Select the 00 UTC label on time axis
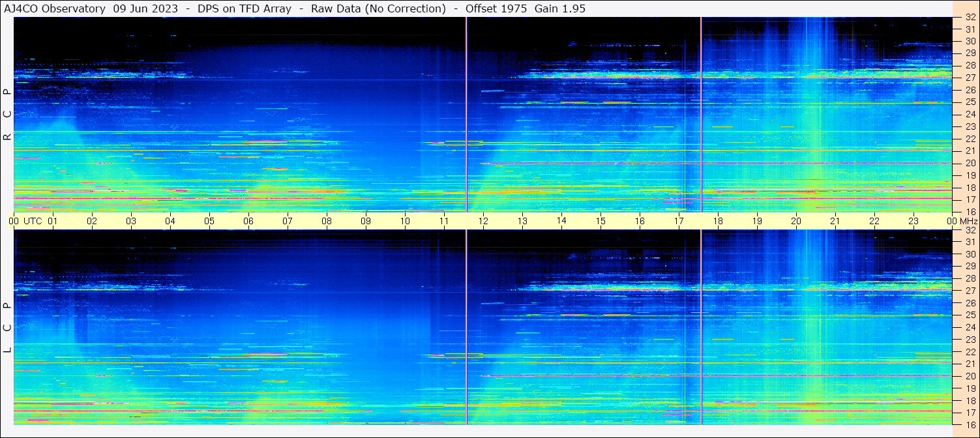This screenshot has width=980, height=438. [25, 221]
